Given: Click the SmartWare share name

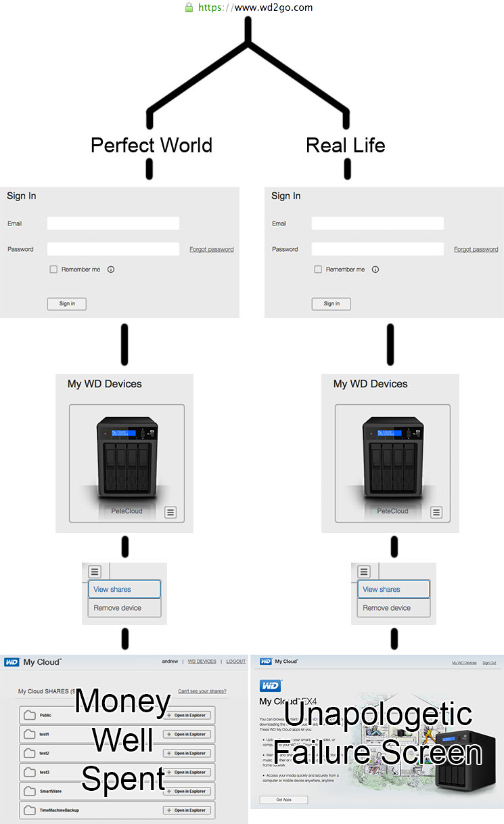Looking at the screenshot, I should tap(50, 791).
